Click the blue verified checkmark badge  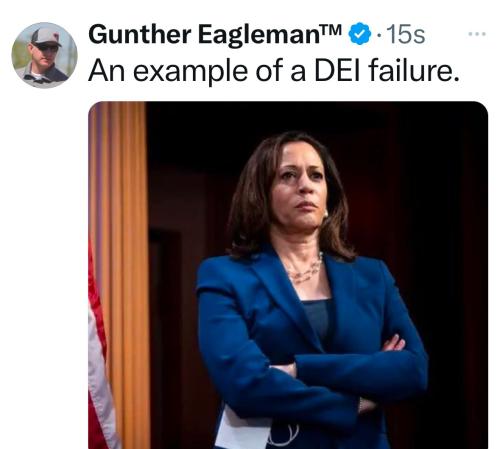point(360,34)
